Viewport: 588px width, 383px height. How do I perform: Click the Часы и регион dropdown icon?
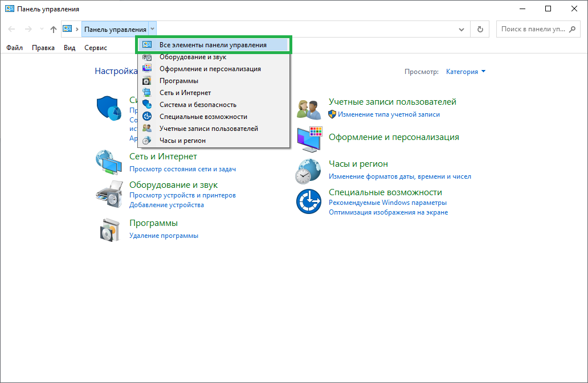click(x=147, y=141)
